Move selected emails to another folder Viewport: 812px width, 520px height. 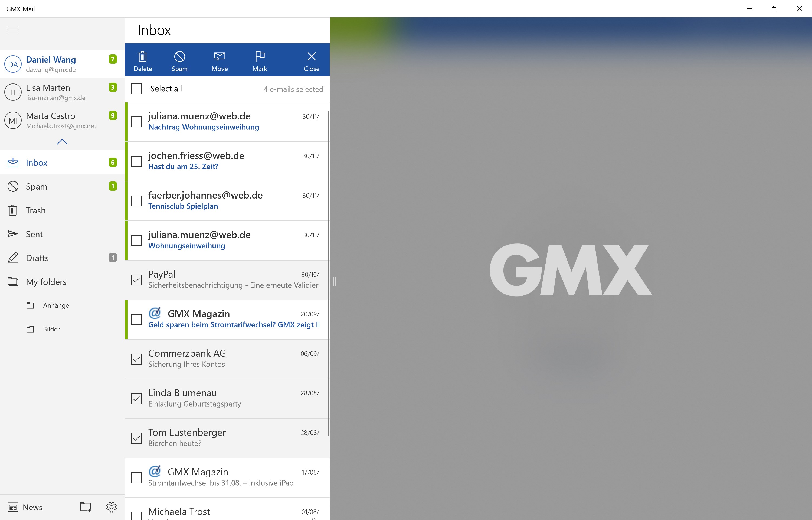[x=219, y=60]
